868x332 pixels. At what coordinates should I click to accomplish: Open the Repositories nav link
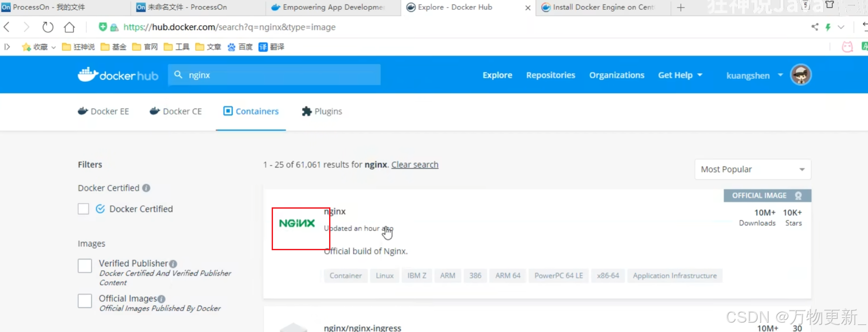coord(550,75)
